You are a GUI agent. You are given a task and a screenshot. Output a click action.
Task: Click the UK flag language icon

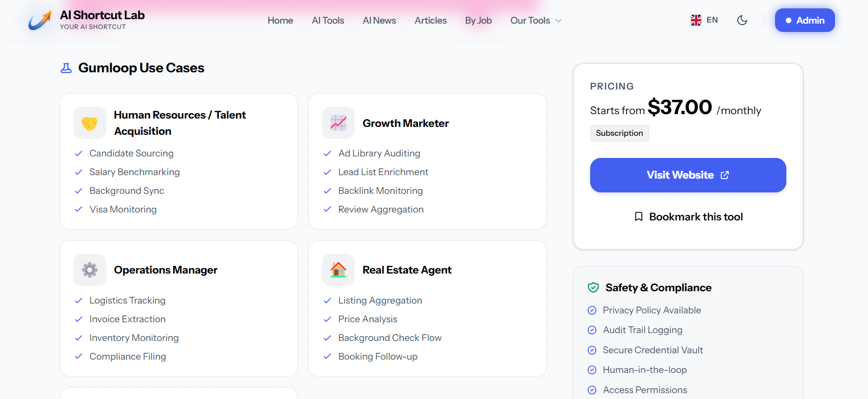(696, 20)
